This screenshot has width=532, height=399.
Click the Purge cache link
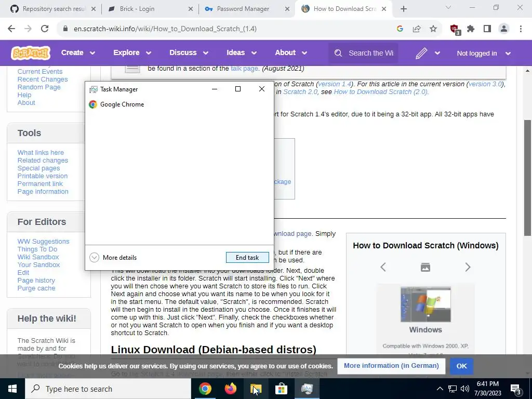36,288
